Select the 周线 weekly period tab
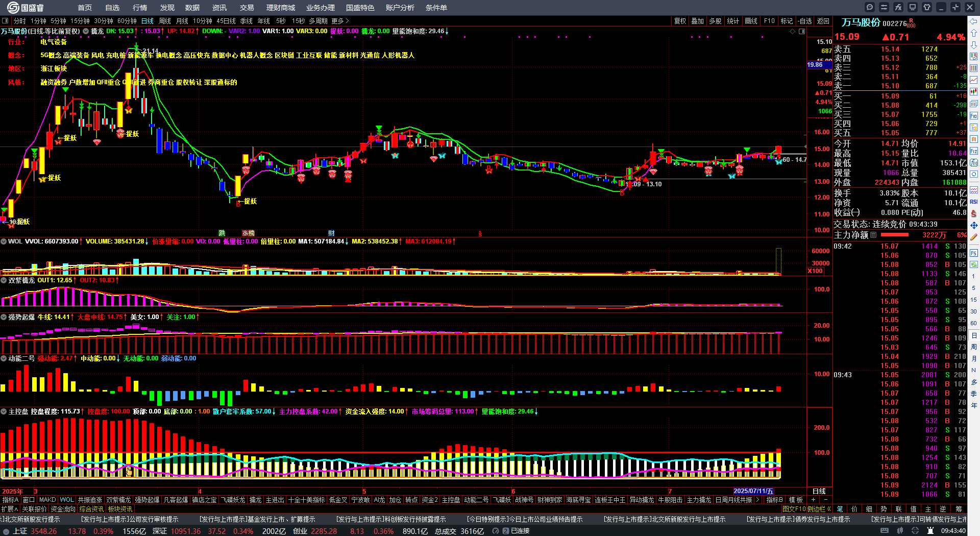The image size is (980, 536). pyautogui.click(x=165, y=21)
